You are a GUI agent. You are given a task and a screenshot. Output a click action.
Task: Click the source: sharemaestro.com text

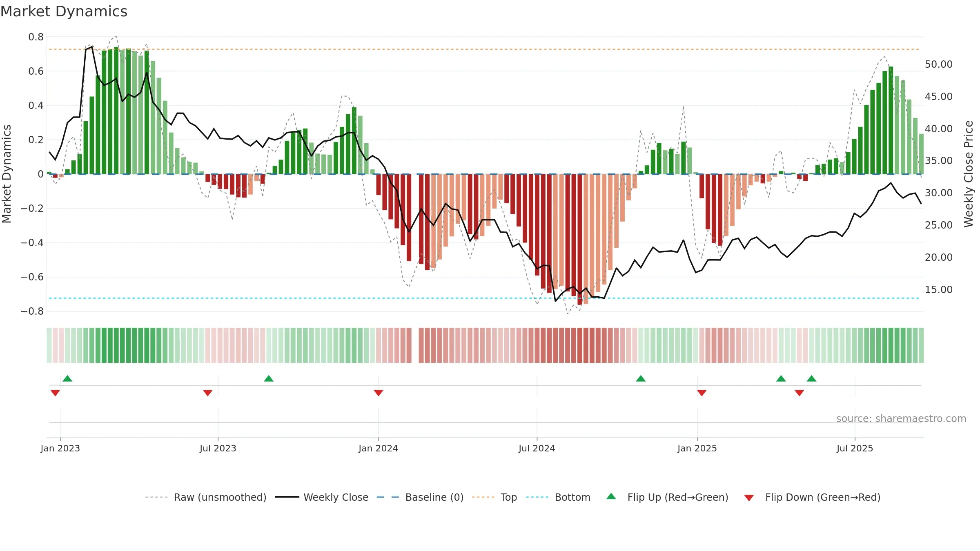tap(901, 418)
